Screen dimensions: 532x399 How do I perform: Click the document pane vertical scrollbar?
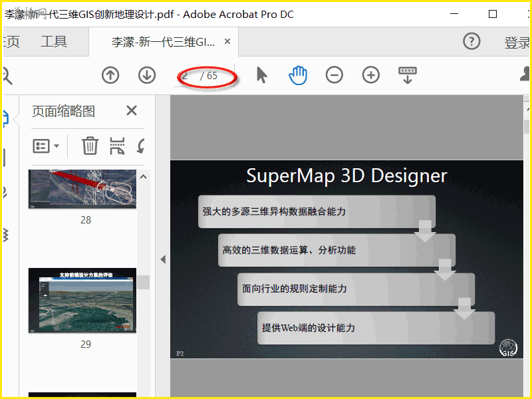click(x=527, y=127)
